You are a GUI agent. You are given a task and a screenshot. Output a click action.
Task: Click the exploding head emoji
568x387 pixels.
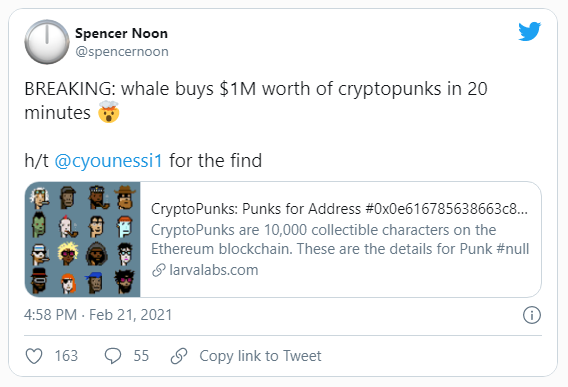tap(108, 112)
